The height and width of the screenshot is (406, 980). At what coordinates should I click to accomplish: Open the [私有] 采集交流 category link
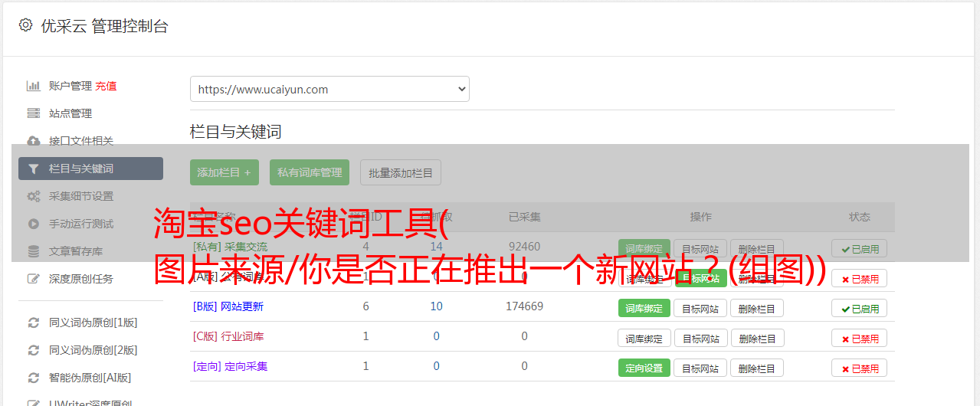(231, 247)
